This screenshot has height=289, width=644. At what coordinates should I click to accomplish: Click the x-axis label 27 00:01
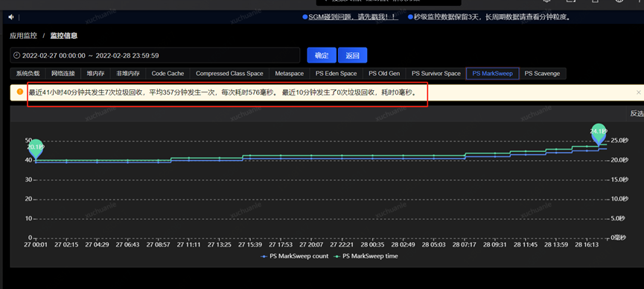point(36,244)
